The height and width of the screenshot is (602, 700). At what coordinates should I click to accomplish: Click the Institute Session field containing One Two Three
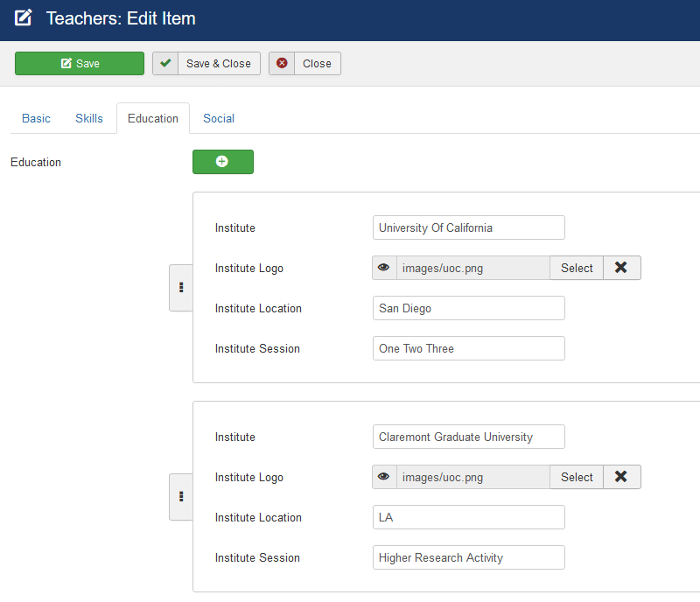coord(468,348)
